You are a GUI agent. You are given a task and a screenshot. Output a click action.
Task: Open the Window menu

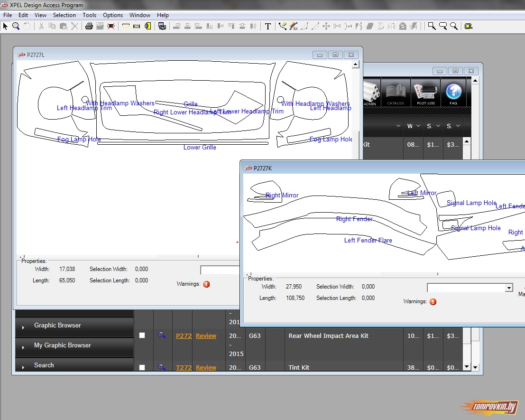140,15
